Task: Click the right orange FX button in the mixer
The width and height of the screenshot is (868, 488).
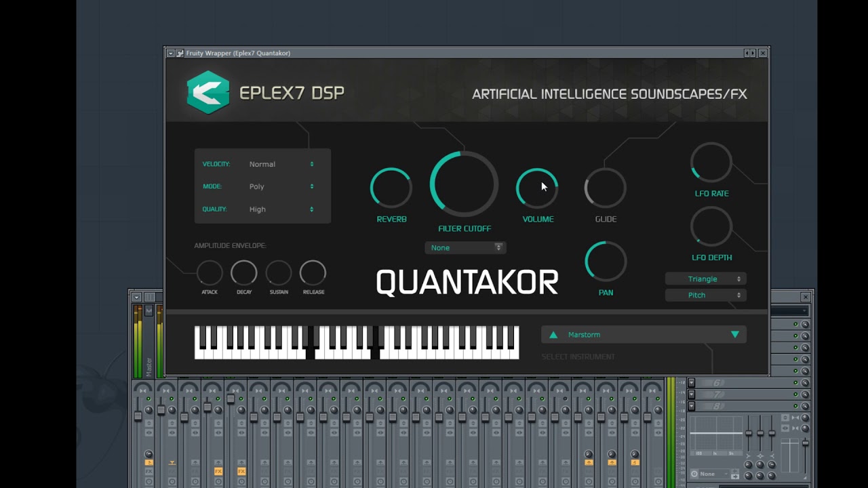Action: [241, 471]
